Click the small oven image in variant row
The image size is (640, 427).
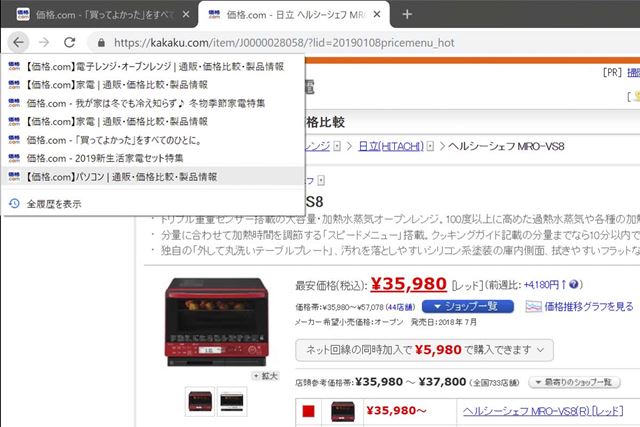pyautogui.click(x=343, y=411)
